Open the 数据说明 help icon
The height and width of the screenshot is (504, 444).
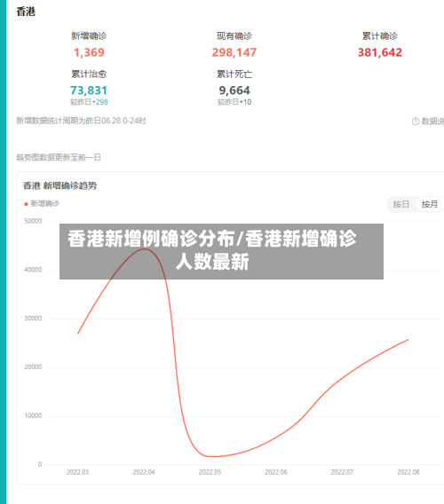(416, 122)
